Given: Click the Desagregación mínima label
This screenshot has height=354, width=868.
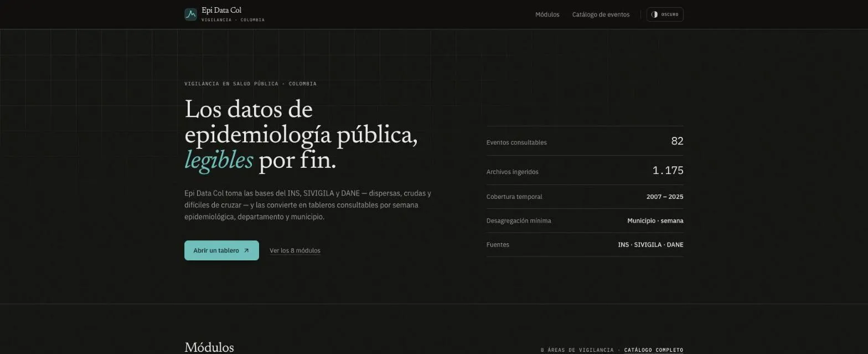Looking at the screenshot, I should pyautogui.click(x=519, y=220).
